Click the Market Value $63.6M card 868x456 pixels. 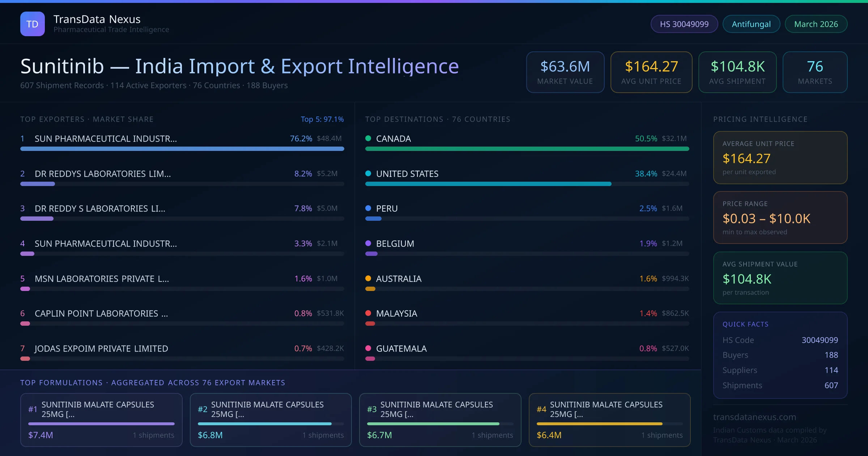click(565, 72)
